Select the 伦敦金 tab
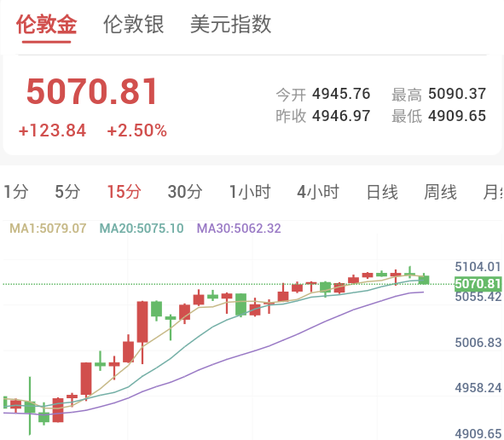Image resolution: width=504 pixels, height=440 pixels. [47, 25]
